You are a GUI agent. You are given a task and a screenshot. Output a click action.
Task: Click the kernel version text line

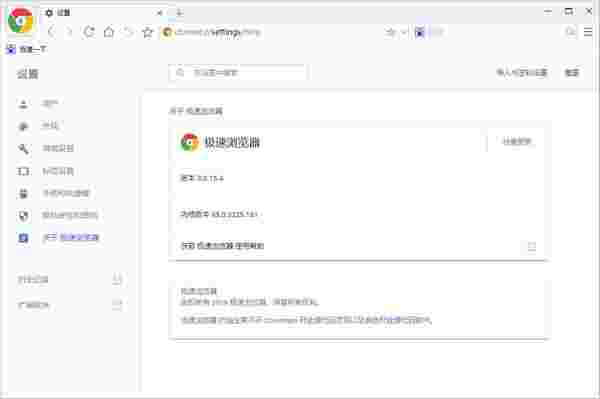218,214
